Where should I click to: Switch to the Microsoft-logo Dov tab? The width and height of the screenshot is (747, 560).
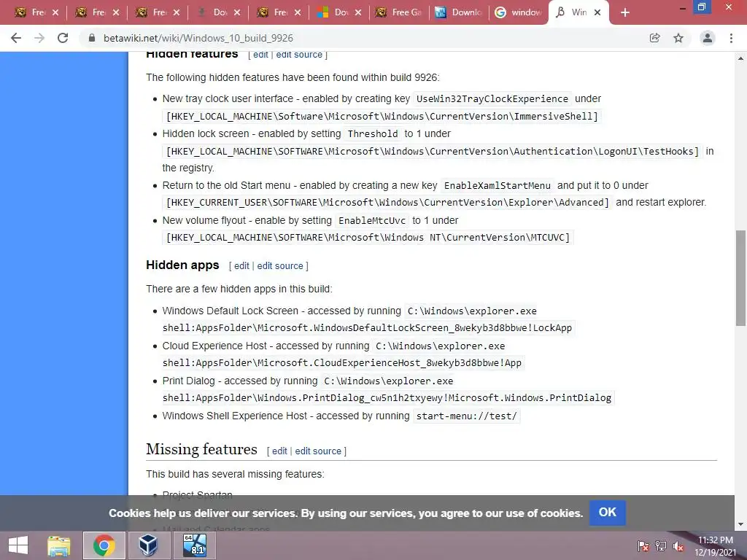click(334, 13)
